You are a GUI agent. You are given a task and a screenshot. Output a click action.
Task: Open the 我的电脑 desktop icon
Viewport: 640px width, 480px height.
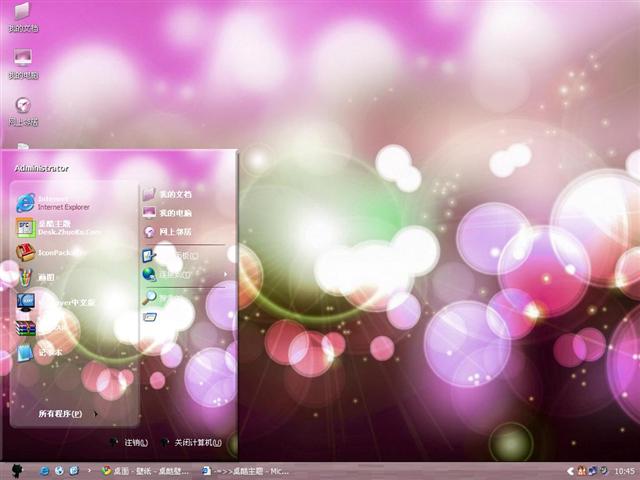[23, 64]
